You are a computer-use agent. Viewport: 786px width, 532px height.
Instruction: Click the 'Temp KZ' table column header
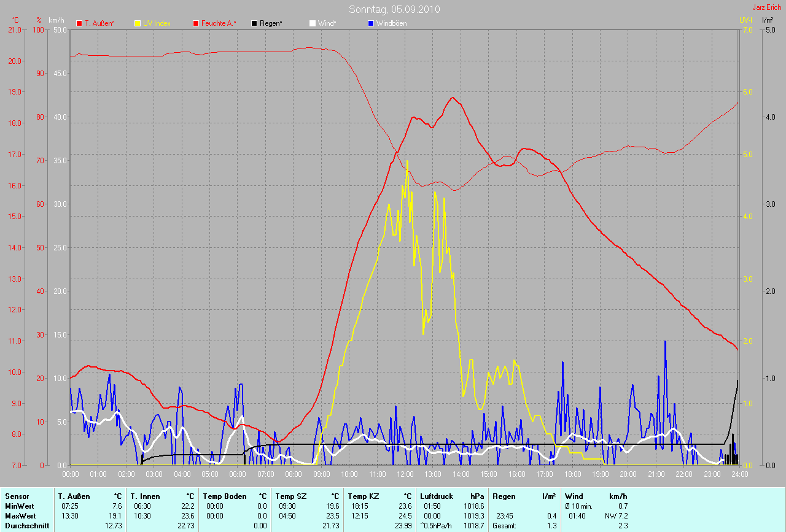click(x=363, y=496)
